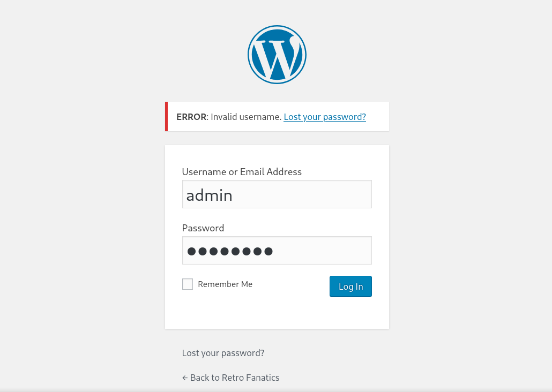This screenshot has height=392, width=552.
Task: Click the Password label above the field
Action: click(203, 228)
